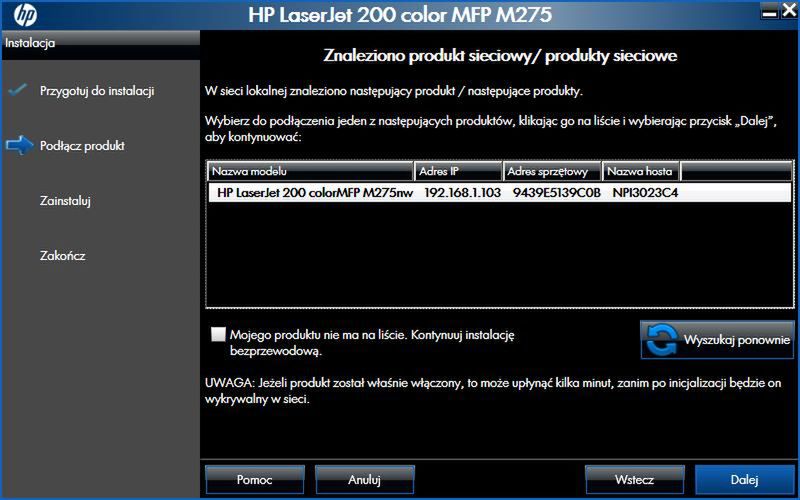Check 'Mojego produktu nie ma na liście' box

pos(218,334)
